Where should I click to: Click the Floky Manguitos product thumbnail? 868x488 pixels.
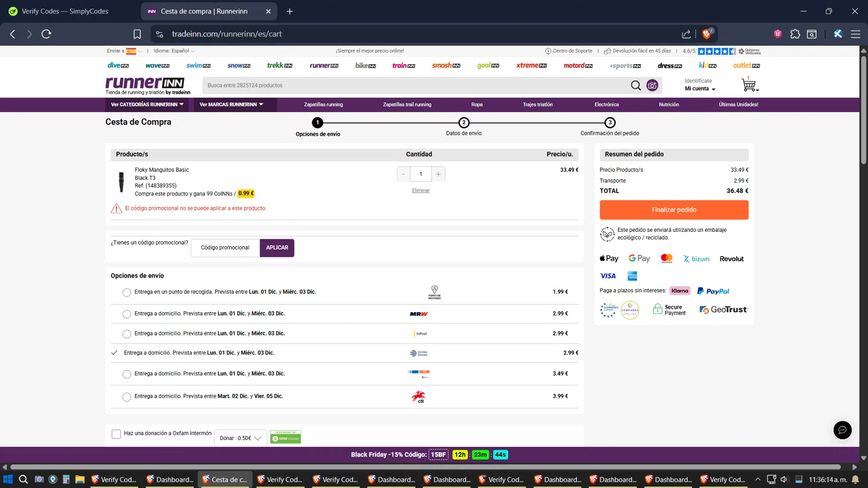[121, 182]
